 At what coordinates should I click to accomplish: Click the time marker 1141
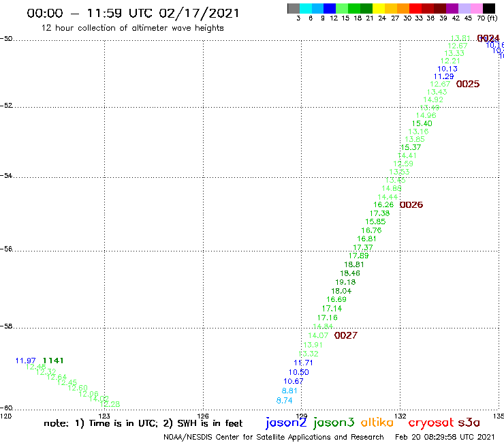click(53, 361)
